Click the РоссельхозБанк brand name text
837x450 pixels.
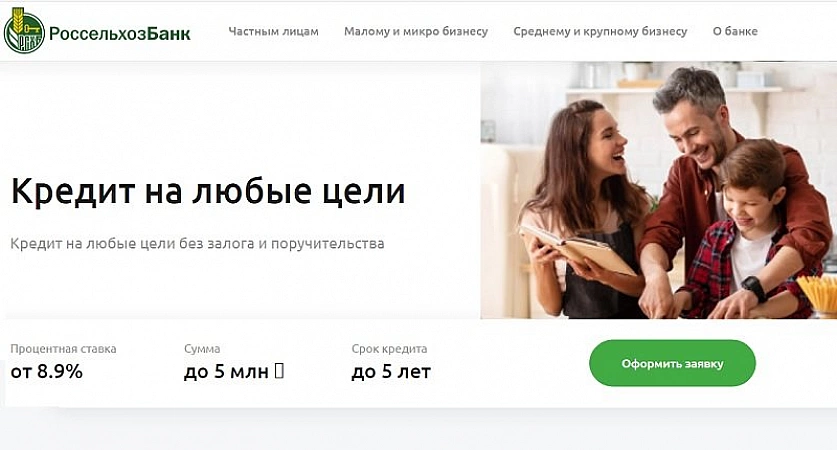[x=120, y=34]
